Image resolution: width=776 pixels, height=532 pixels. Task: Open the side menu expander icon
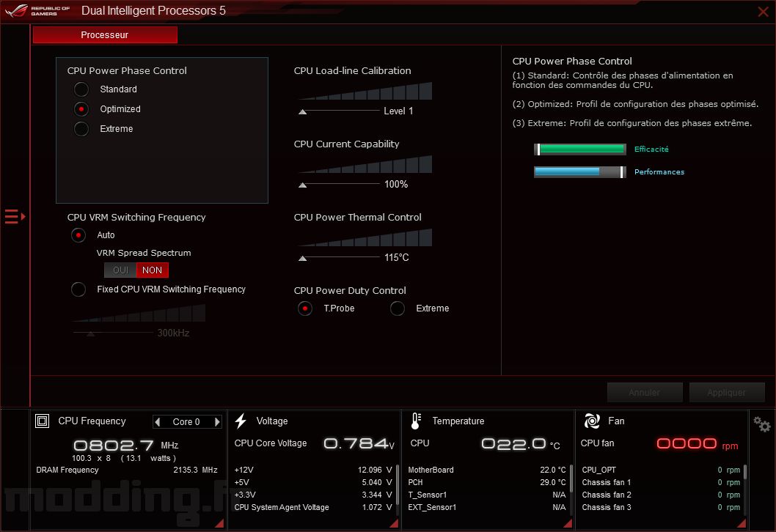15,217
